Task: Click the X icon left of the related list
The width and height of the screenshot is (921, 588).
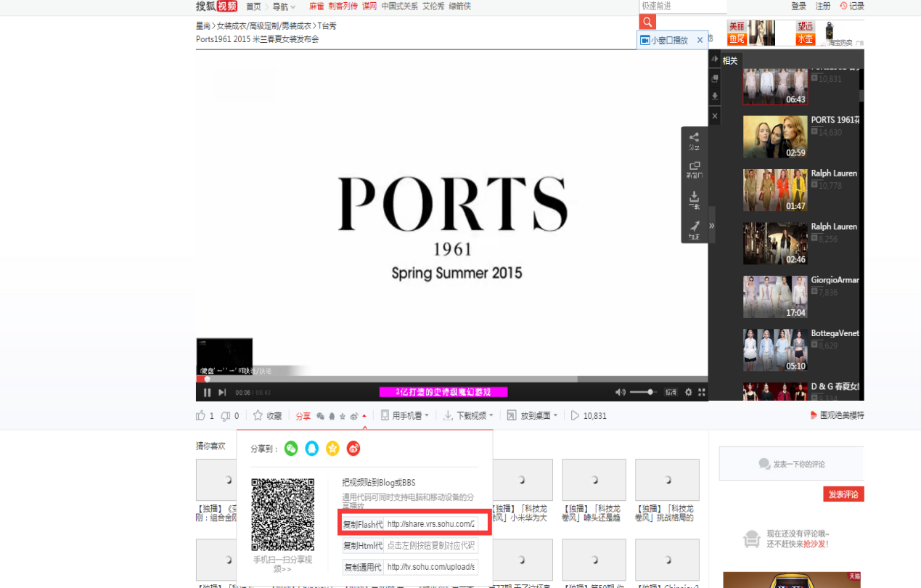Action: point(715,115)
